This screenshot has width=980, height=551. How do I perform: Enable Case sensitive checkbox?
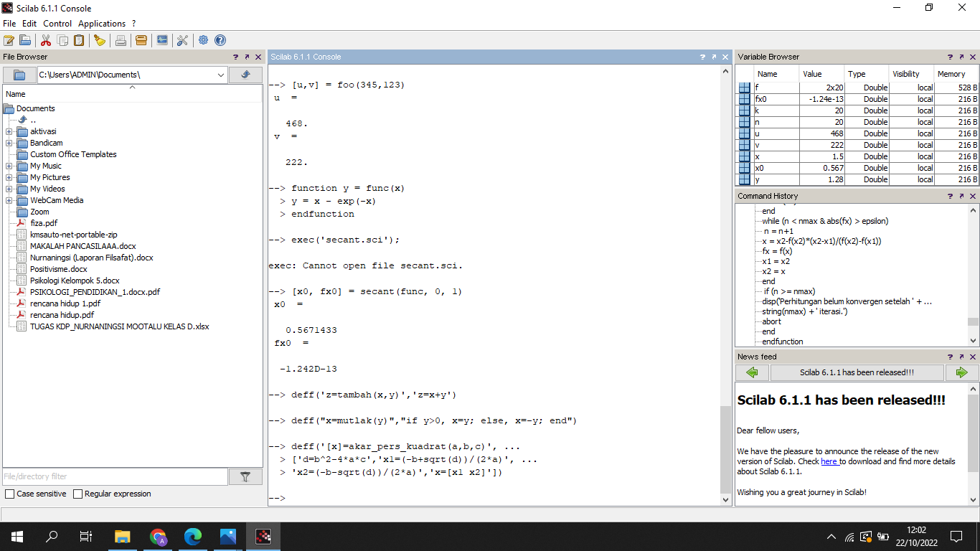(x=9, y=494)
